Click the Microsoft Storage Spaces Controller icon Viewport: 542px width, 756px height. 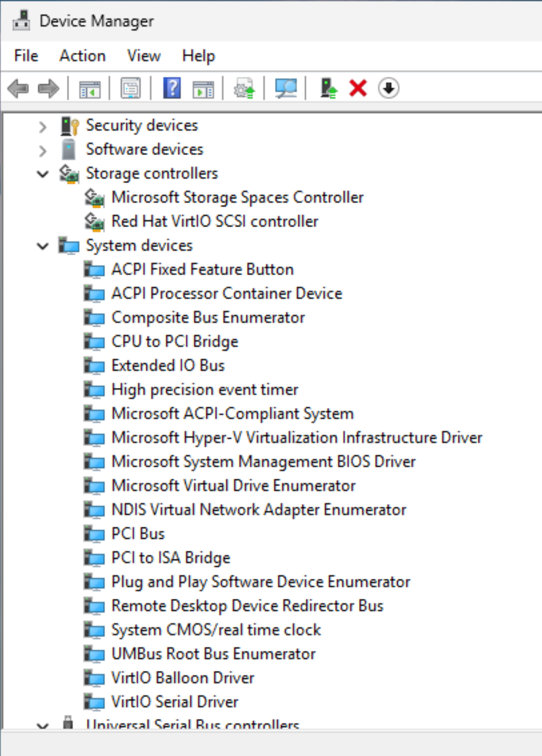click(x=94, y=198)
